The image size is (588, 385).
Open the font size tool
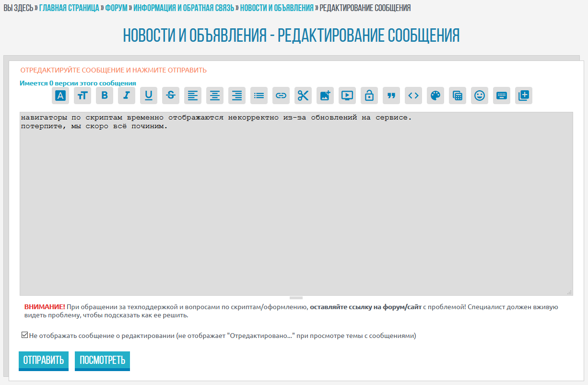pos(82,96)
